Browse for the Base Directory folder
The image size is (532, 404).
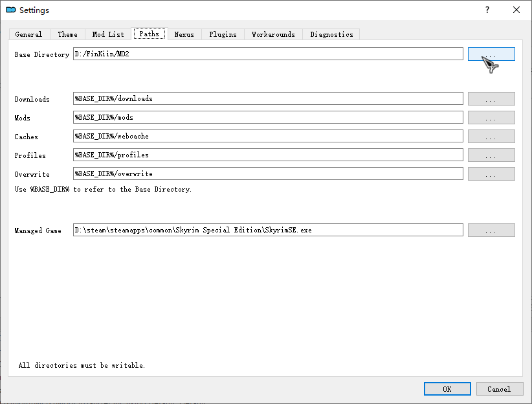pos(491,54)
